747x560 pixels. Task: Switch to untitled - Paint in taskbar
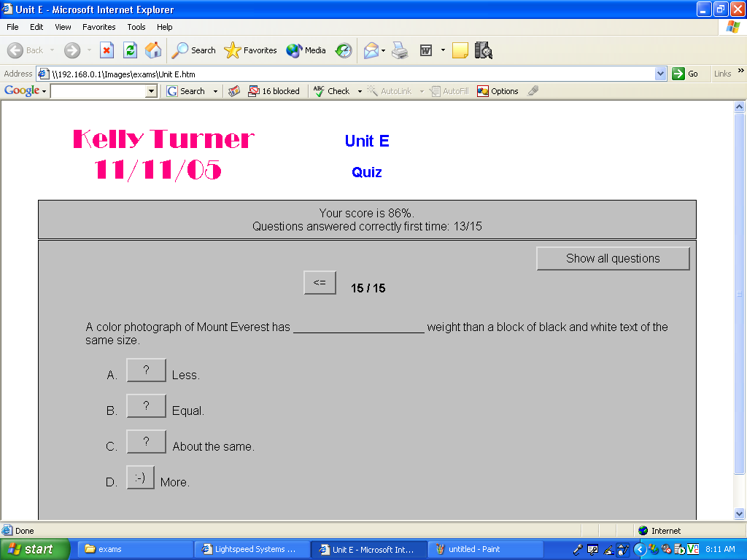tap(485, 549)
